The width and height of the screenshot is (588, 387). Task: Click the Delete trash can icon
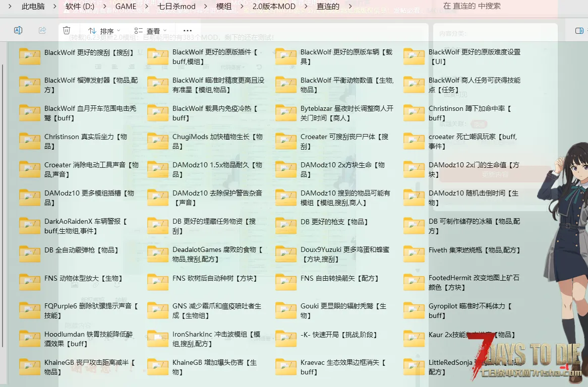pyautogui.click(x=67, y=30)
